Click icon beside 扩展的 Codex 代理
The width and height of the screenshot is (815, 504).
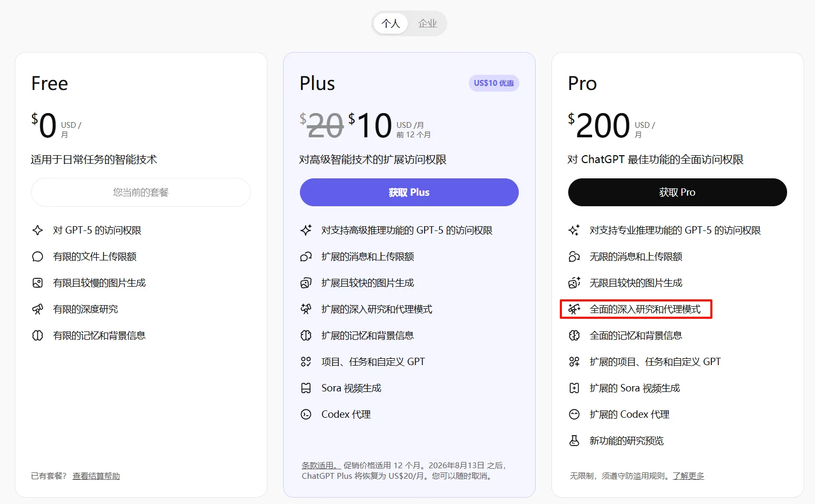(x=575, y=415)
